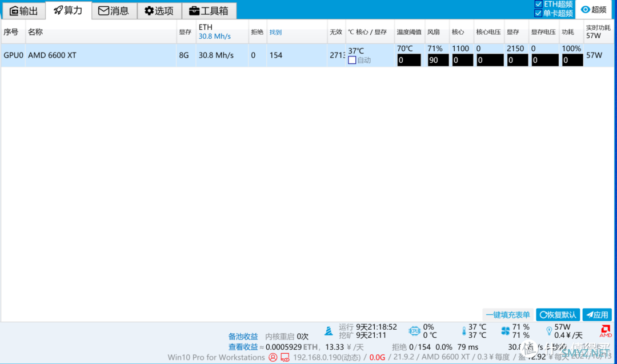Click the memory voltage input for GPU0
Screen dimensions: 617x364
click(x=545, y=60)
